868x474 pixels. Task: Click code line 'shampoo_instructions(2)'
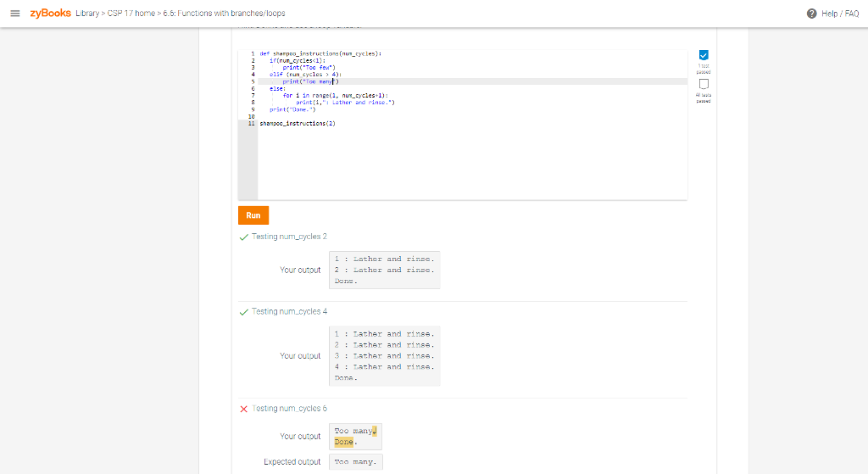[298, 124]
